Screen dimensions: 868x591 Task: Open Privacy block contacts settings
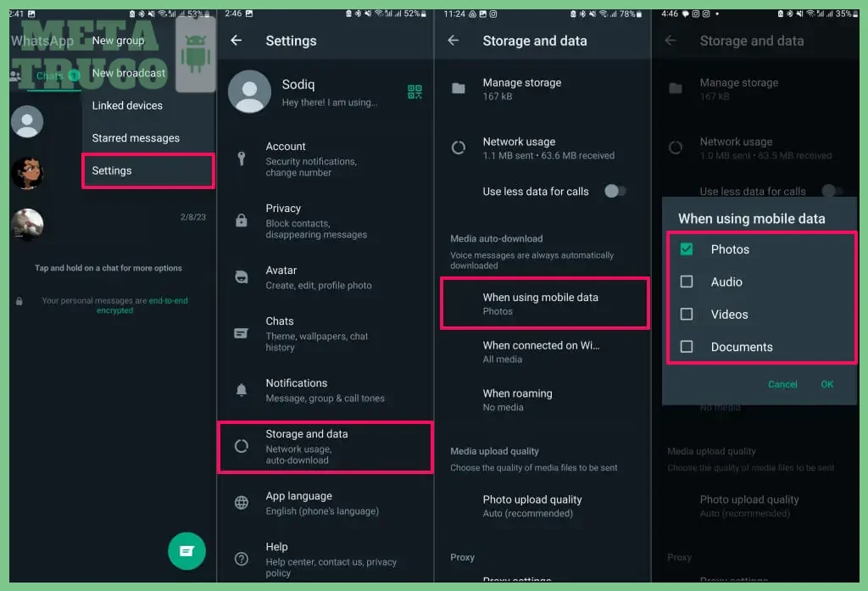pyautogui.click(x=325, y=221)
